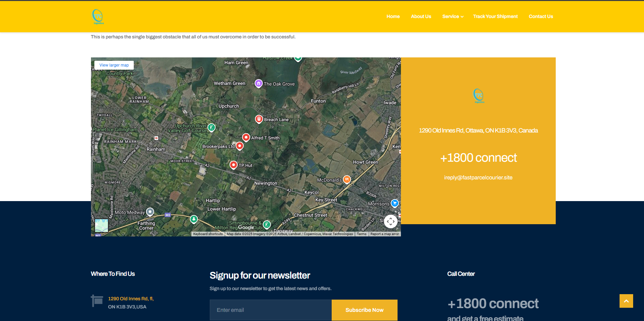Switch map layer using the thumbnail
This screenshot has height=321, width=644.
tap(102, 225)
